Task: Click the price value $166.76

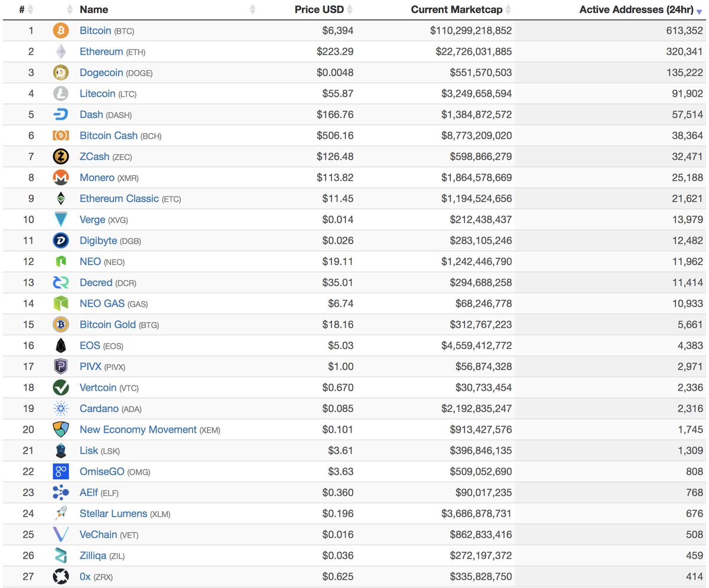Action: (x=335, y=115)
